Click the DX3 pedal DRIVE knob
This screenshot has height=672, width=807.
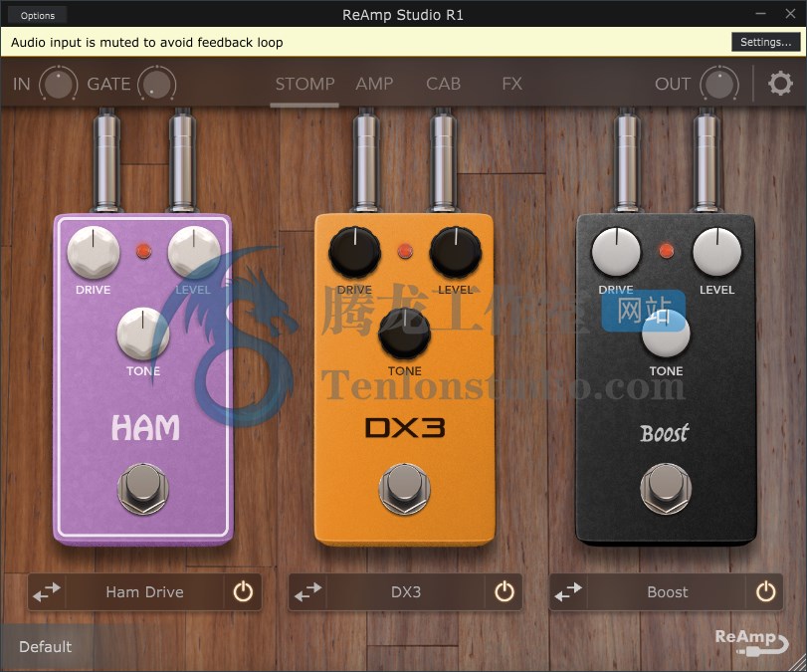[x=354, y=252]
